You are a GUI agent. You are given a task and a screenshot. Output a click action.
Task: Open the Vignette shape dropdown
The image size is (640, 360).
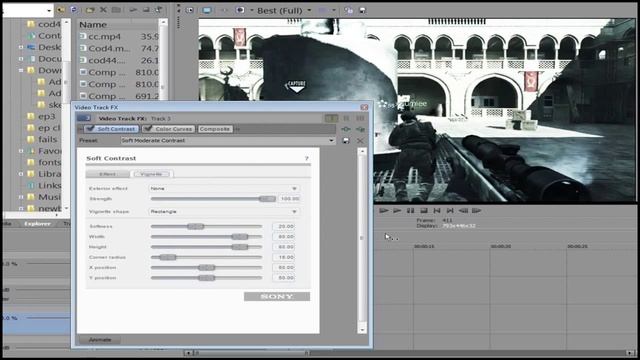294,212
